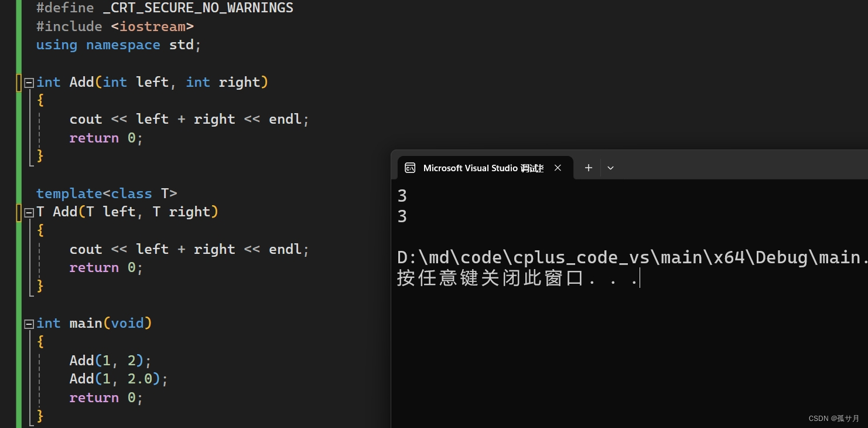Open the terminal tab dropdown chevron
The height and width of the screenshot is (428, 868).
pos(610,168)
